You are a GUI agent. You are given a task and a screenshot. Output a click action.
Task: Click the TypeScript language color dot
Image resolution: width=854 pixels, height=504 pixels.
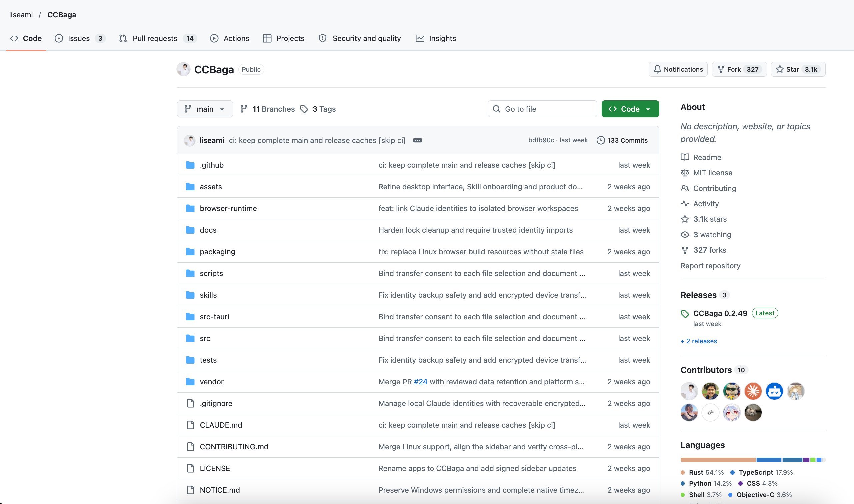[x=732, y=473]
